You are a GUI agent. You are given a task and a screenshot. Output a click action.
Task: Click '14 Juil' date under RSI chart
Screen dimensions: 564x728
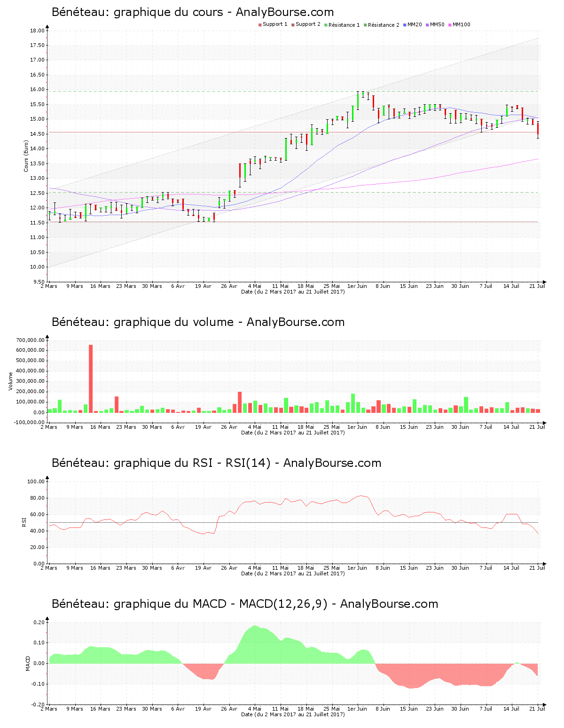[511, 568]
